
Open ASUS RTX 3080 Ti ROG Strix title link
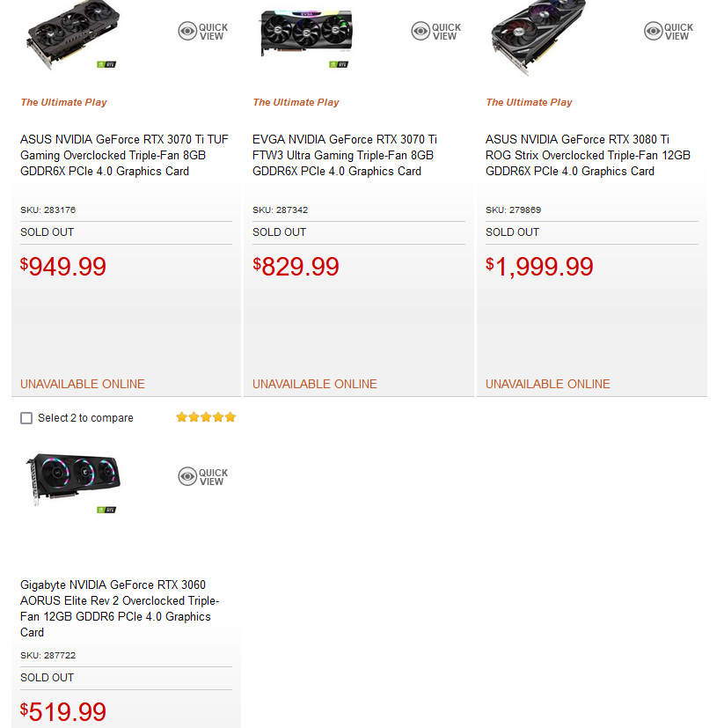[588, 155]
